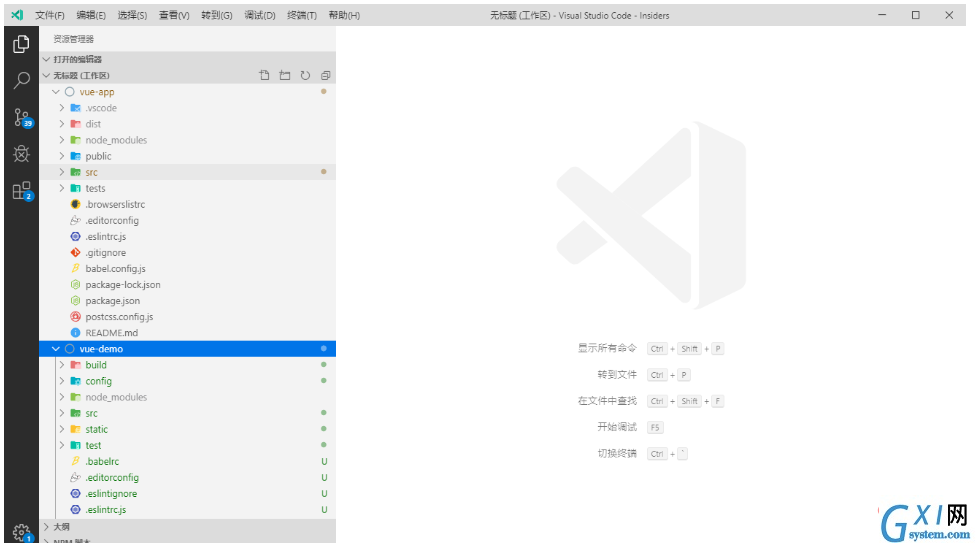977x543 pixels.
Task: Click the .babelrc file icon
Action: [x=75, y=461]
